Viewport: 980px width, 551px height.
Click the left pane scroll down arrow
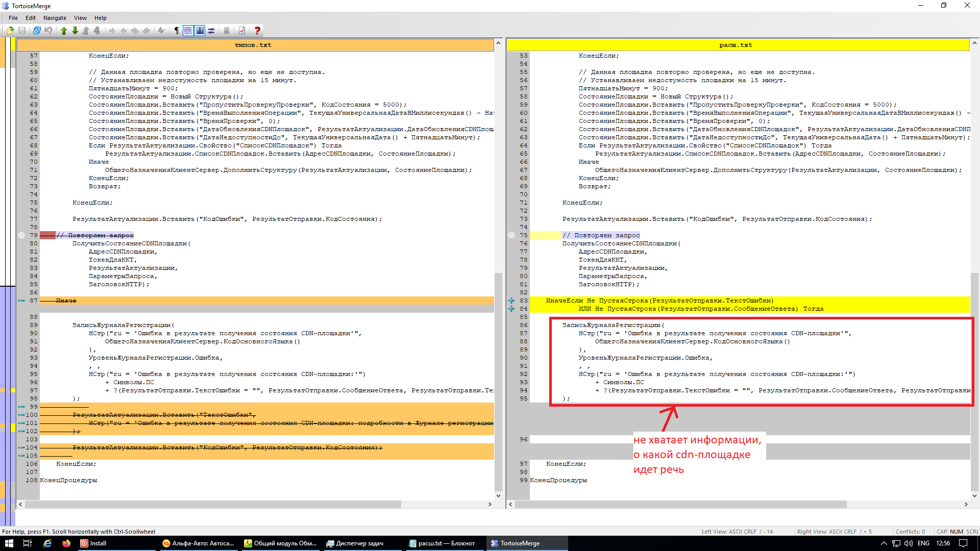[498, 495]
